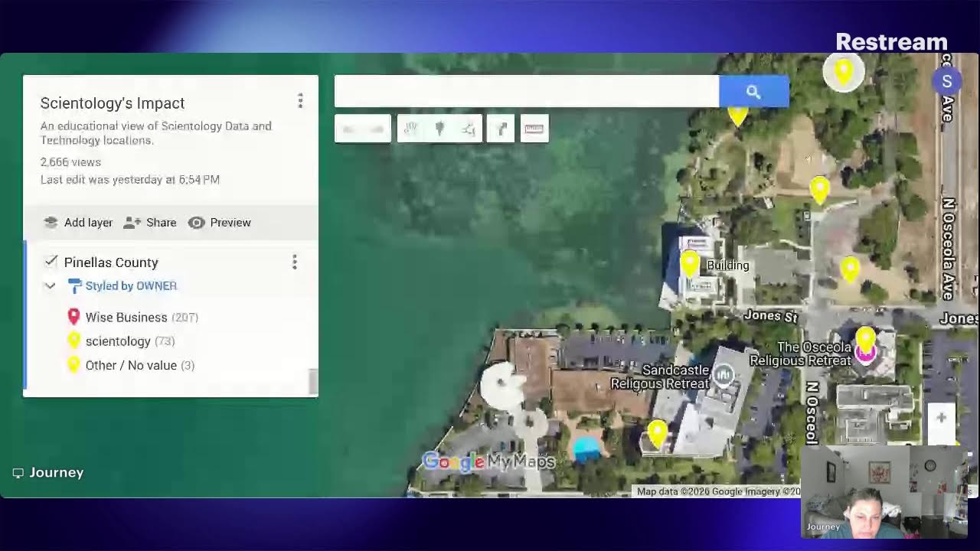Click the Add layer stack icon
980x551 pixels.
click(x=51, y=223)
